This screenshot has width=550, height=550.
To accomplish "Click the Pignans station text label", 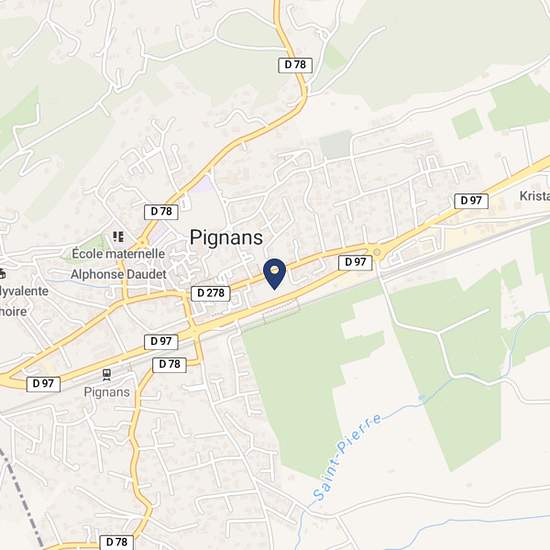I will [x=107, y=392].
